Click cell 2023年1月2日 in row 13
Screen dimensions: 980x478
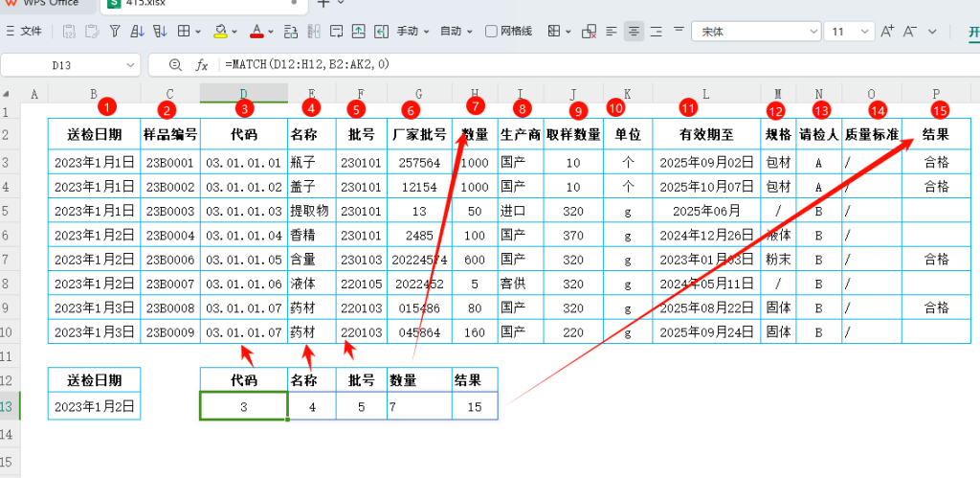click(x=95, y=407)
